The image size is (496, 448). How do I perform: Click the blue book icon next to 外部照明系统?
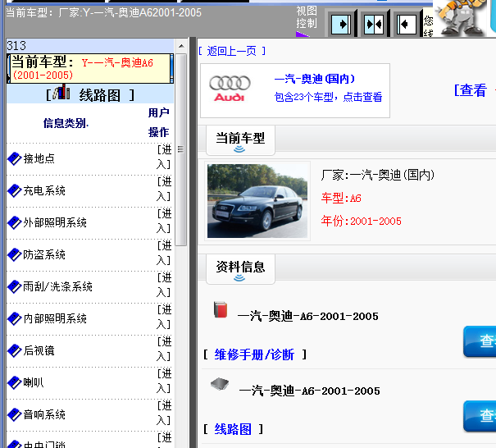[14, 222]
